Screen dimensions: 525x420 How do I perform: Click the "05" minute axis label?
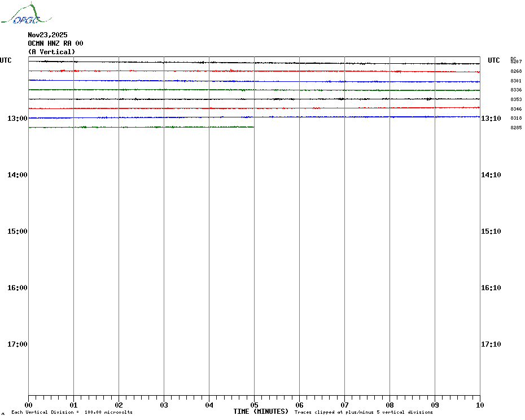pyautogui.click(x=255, y=405)
